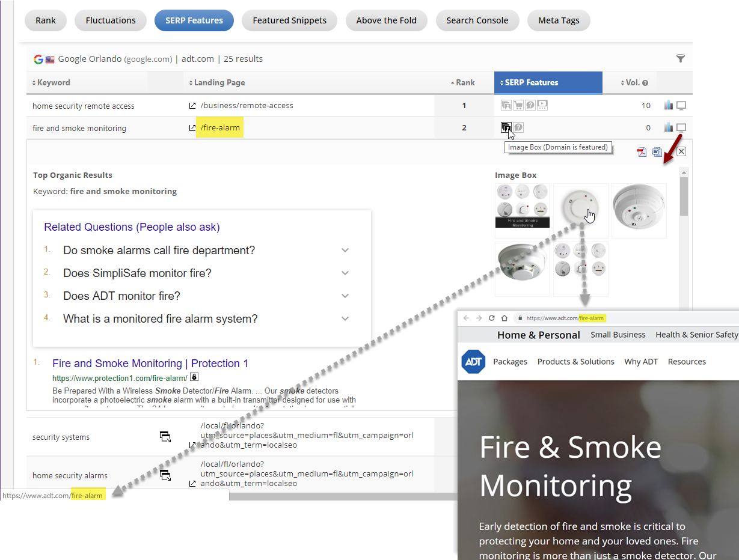Click browser back arrow in ADT preview

[x=467, y=318]
